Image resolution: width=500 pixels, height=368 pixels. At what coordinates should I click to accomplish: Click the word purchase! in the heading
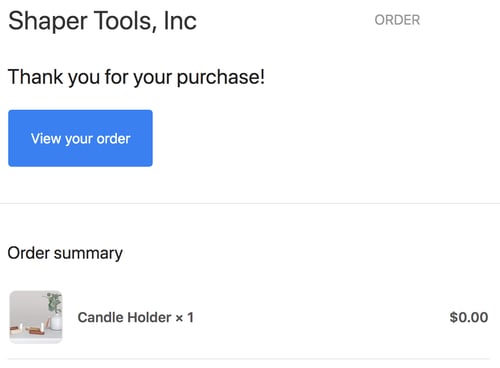[221, 78]
